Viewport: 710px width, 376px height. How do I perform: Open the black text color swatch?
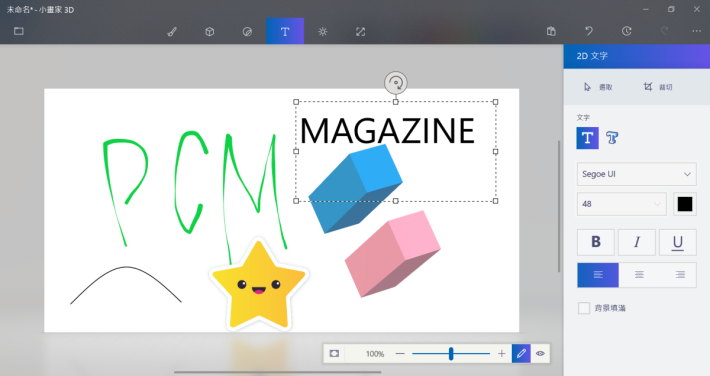coord(685,204)
